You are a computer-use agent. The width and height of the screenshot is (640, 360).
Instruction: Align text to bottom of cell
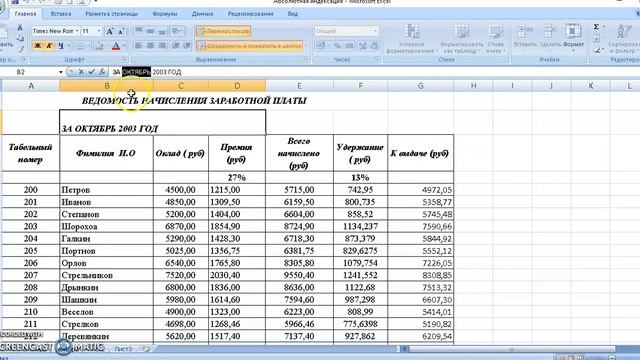tap(162, 31)
